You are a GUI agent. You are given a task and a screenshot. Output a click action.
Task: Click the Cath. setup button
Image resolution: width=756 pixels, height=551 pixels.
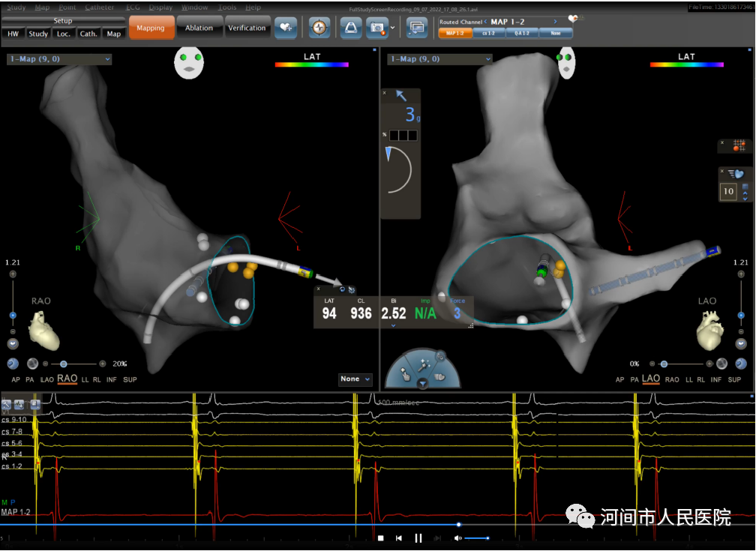tap(88, 34)
